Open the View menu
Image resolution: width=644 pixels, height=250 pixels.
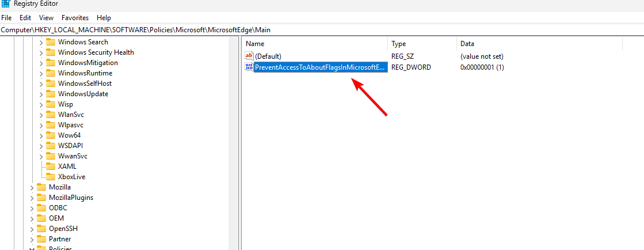coord(47,18)
